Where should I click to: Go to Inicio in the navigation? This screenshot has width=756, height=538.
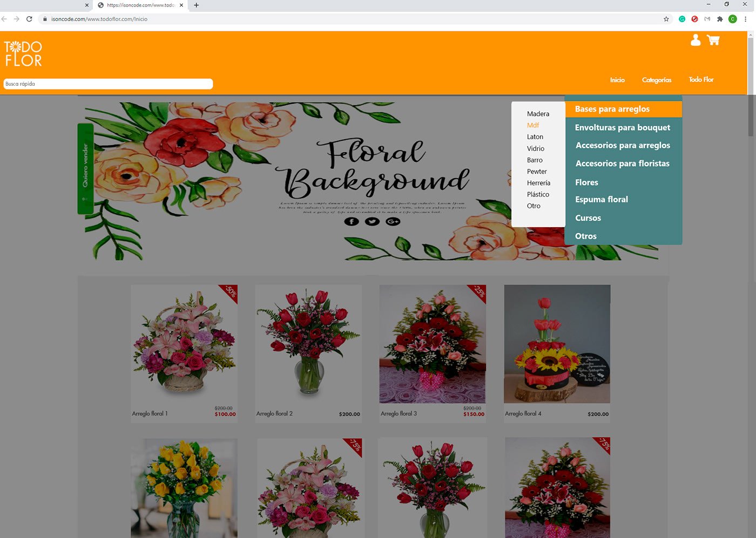(x=617, y=80)
